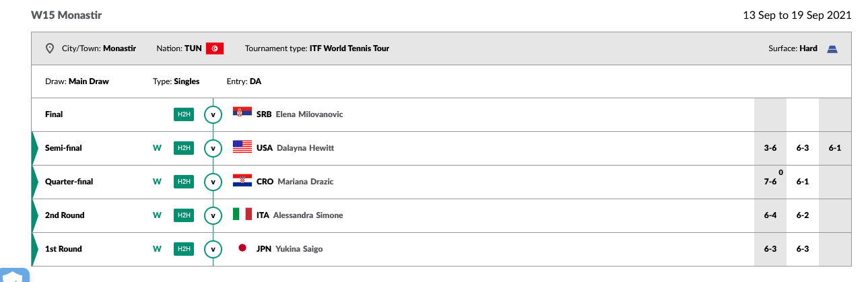The image size is (868, 282).
Task: Click the Italy flag beside Alessandra Simone
Action: pyautogui.click(x=242, y=215)
